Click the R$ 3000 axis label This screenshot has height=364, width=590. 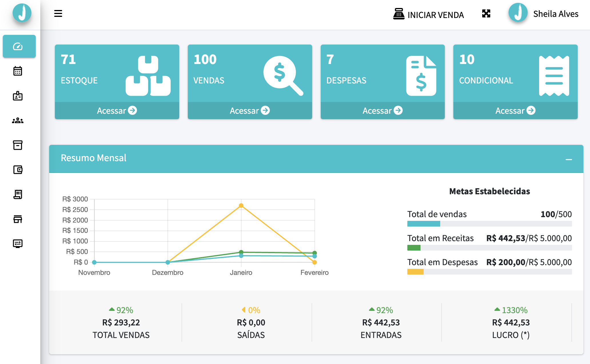75,199
